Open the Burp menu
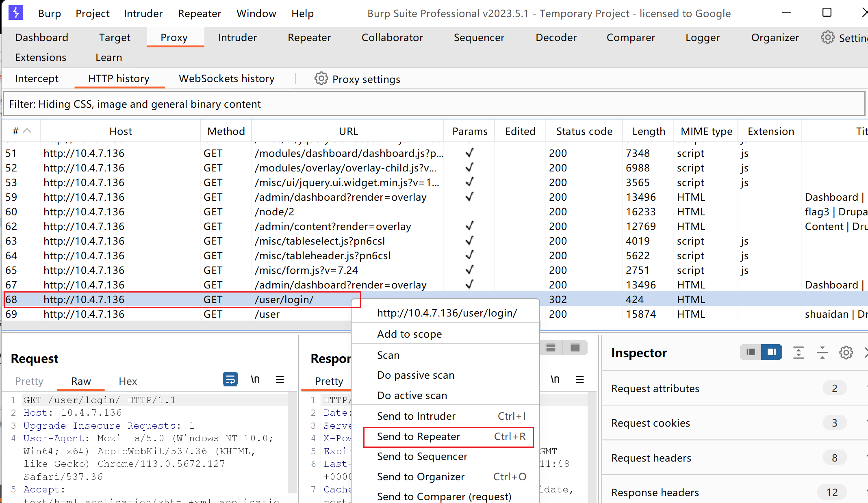Screen dimensions: 868x503 (x=50, y=13)
